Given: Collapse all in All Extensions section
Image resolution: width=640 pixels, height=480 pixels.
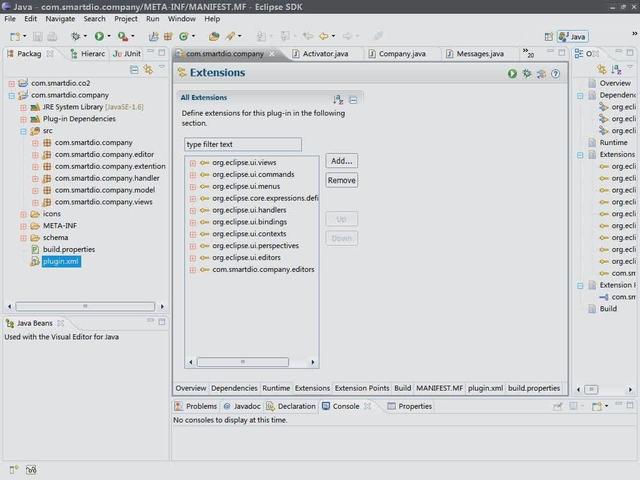Looking at the screenshot, I should click(353, 100).
